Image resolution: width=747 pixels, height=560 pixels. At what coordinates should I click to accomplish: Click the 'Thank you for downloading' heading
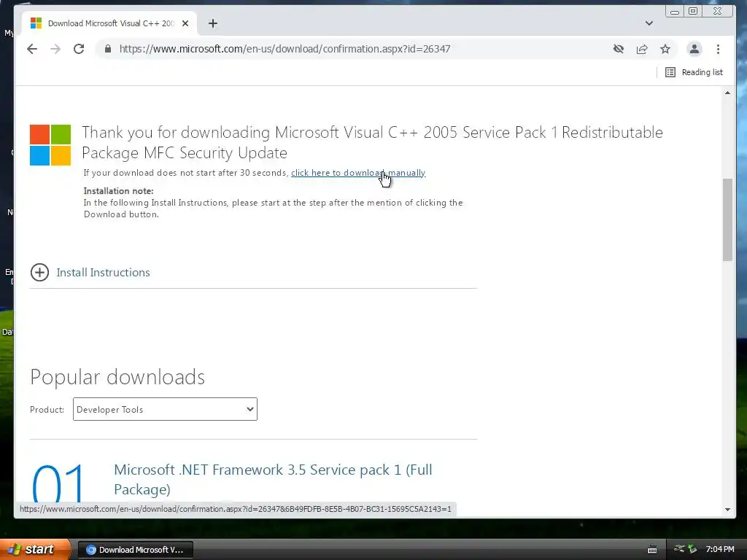click(x=372, y=142)
